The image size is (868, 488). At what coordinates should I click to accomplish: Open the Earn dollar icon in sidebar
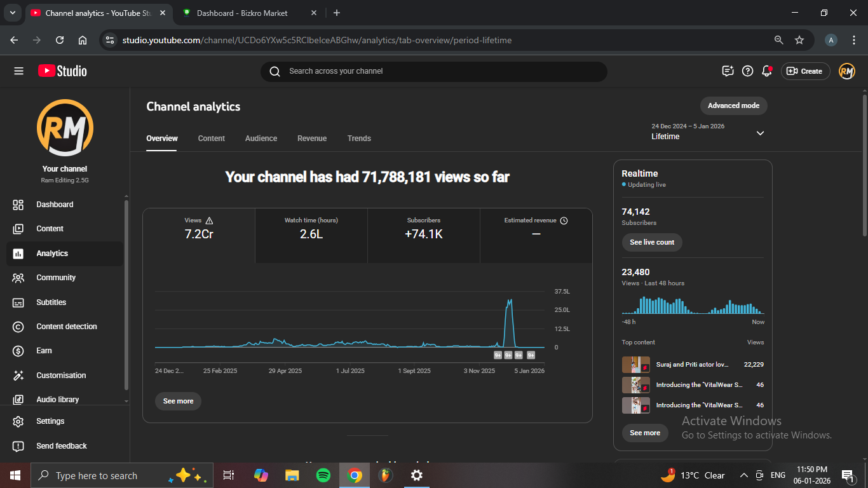point(18,351)
